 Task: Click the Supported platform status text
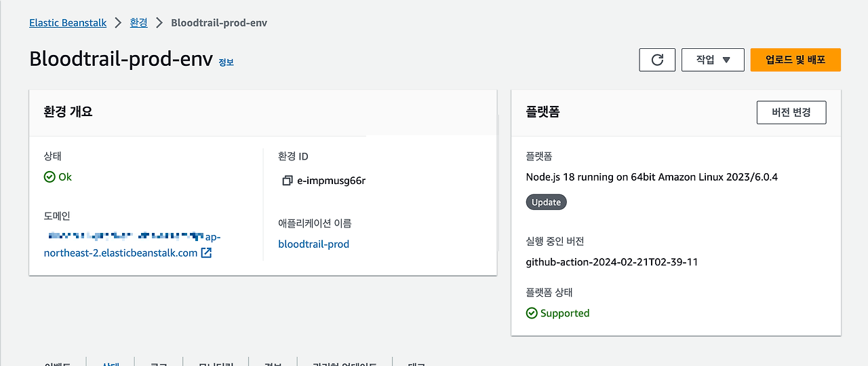[565, 313]
